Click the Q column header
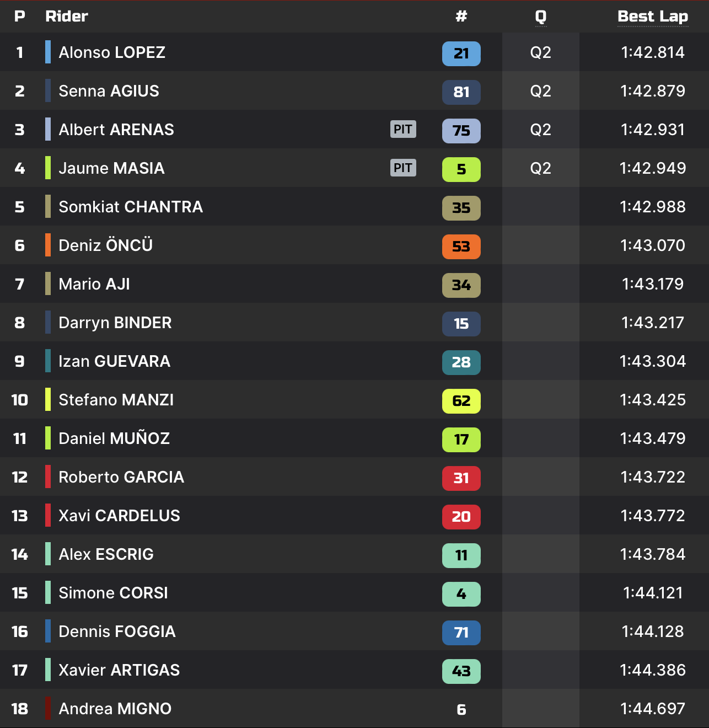Viewport: 709px width, 728px height. [540, 17]
